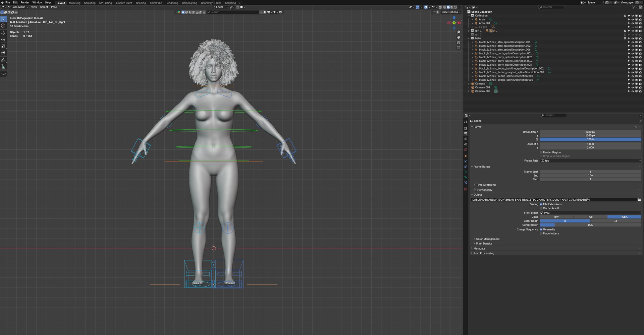Open the Pose menu in viewport header
This screenshot has height=335, width=644.
pyautogui.click(x=54, y=7)
